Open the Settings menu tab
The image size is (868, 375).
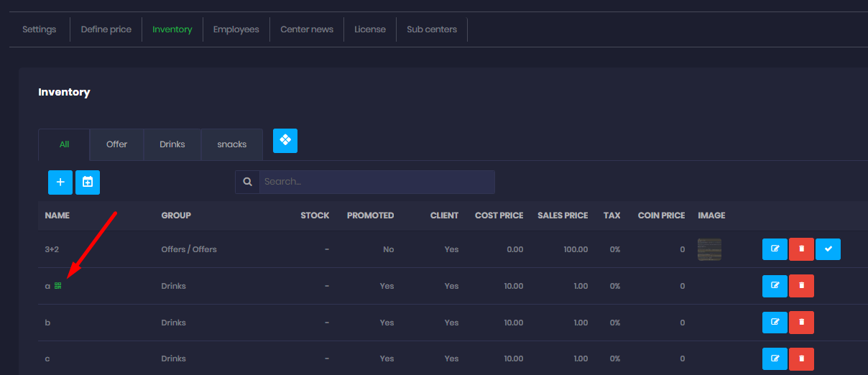tap(39, 29)
